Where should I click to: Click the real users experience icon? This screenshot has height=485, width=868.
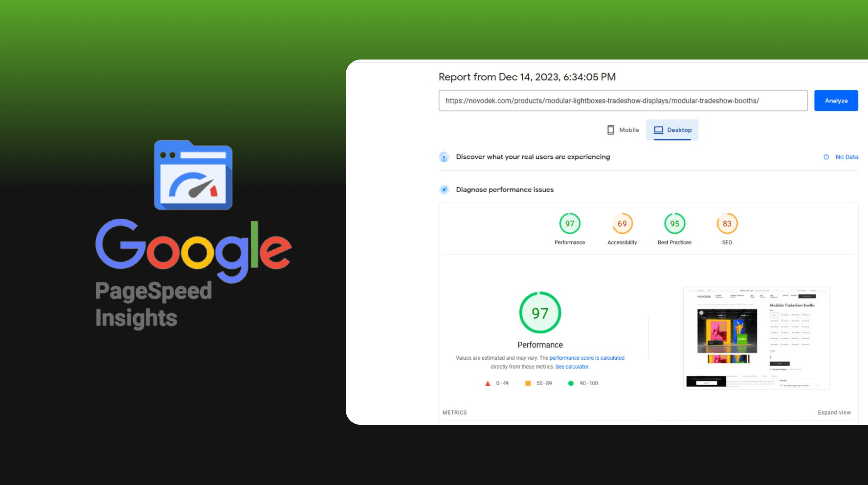444,157
